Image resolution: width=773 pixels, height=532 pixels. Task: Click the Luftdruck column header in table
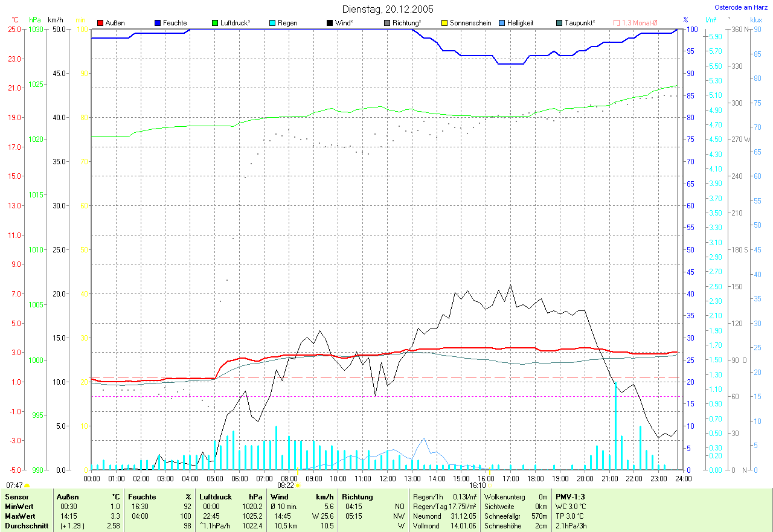pyautogui.click(x=217, y=496)
